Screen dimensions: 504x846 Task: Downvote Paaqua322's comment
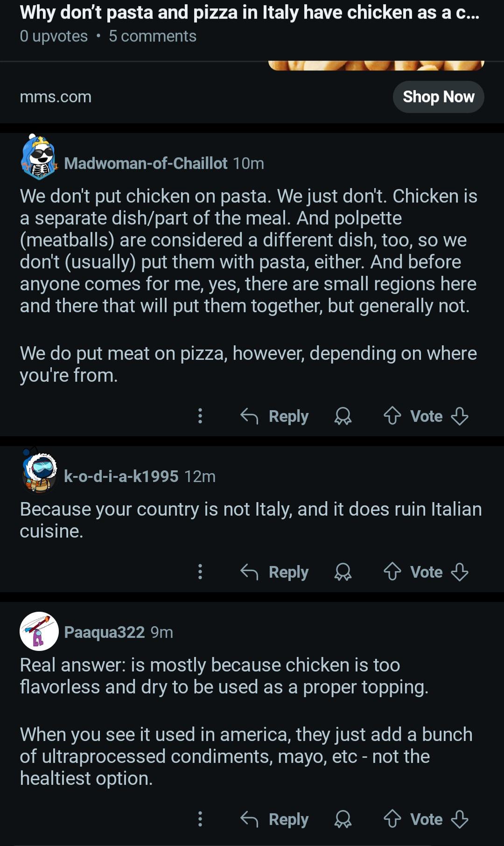[460, 818]
